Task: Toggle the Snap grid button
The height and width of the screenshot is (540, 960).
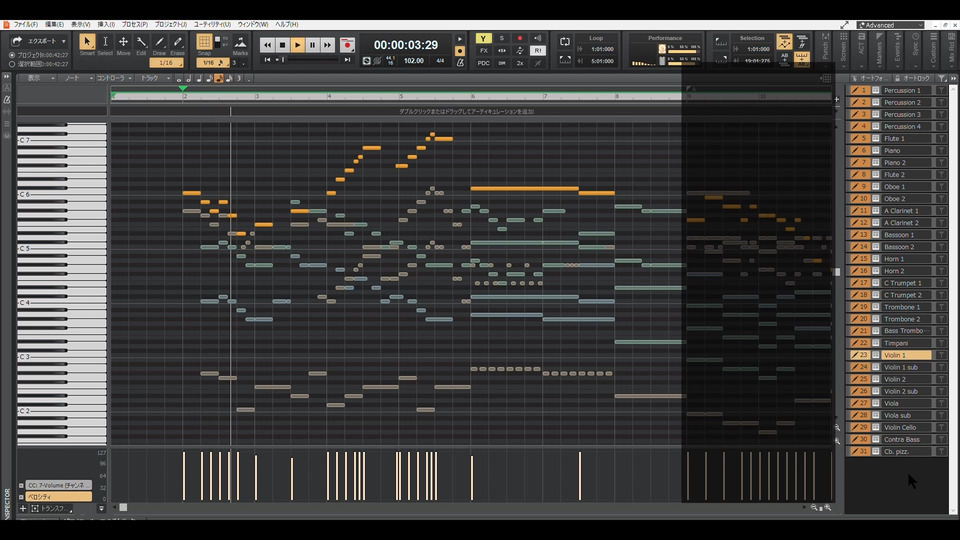Action: 204,43
